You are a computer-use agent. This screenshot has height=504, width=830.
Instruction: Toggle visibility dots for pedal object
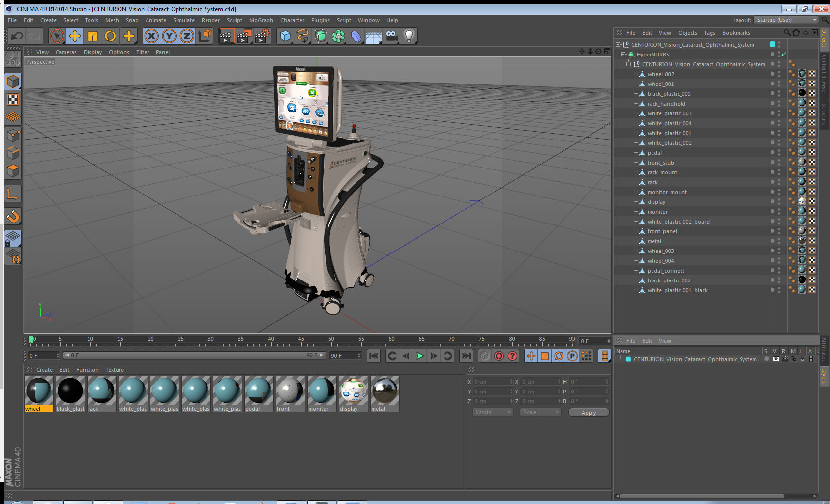779,153
